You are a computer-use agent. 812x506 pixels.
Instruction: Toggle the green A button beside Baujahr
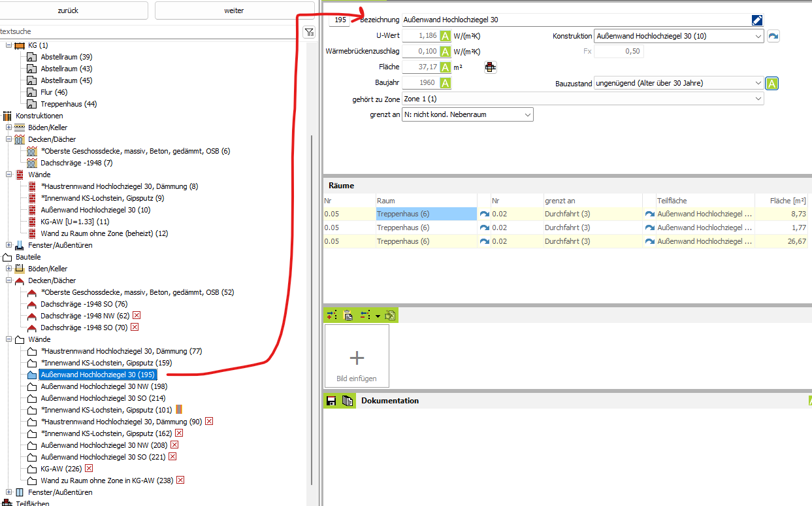coord(445,83)
